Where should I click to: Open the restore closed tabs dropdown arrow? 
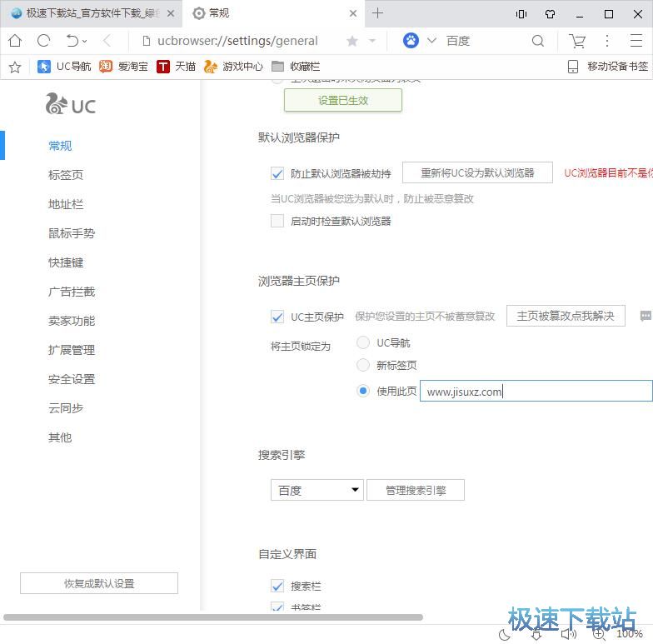85,41
